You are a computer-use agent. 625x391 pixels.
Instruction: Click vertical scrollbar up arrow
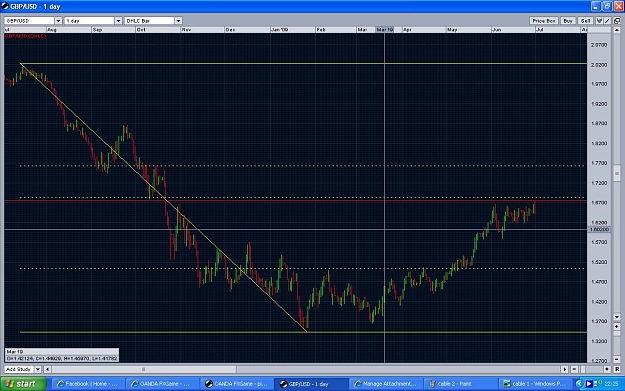point(617,30)
